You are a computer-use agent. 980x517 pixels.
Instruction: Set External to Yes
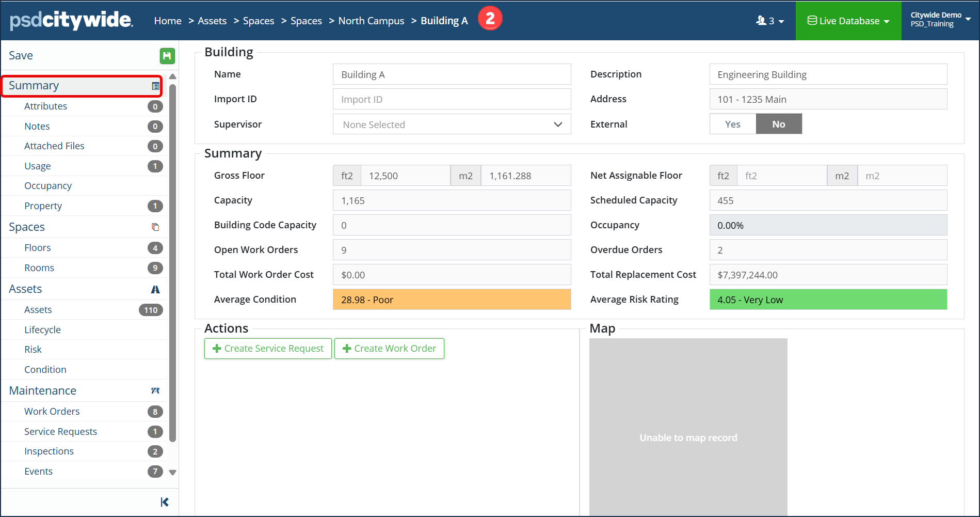[x=733, y=124]
